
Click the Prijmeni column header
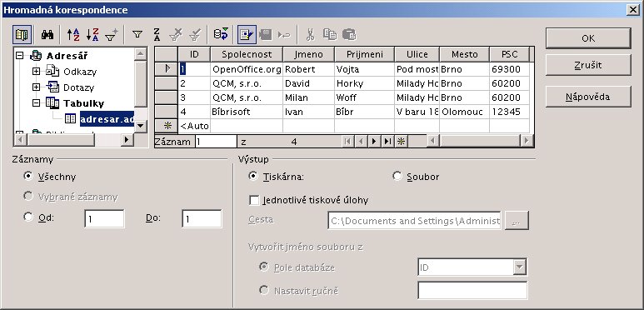pos(364,54)
